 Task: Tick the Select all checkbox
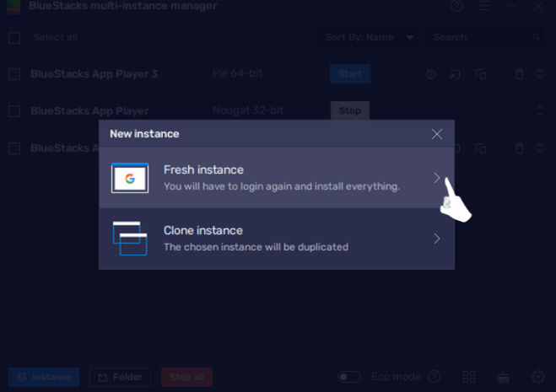tap(14, 38)
